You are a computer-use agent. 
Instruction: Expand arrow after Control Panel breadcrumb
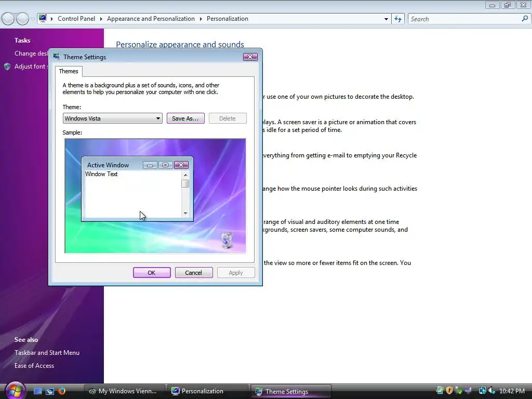(101, 19)
